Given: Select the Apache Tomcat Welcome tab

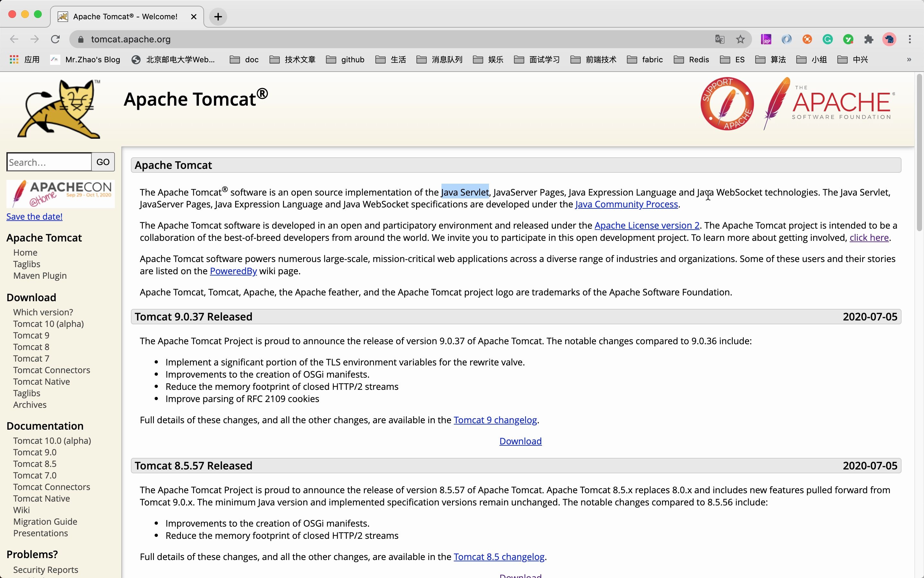Looking at the screenshot, I should tap(126, 16).
